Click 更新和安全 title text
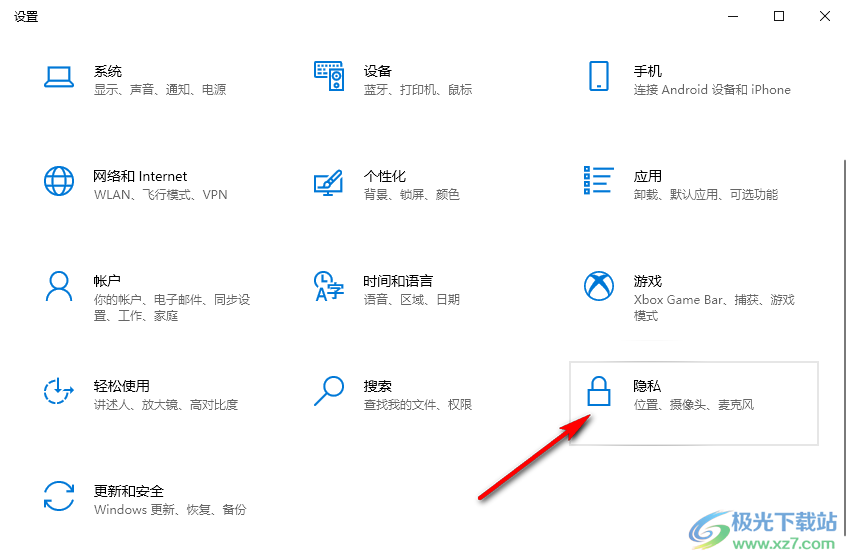848x560 pixels. point(128,491)
